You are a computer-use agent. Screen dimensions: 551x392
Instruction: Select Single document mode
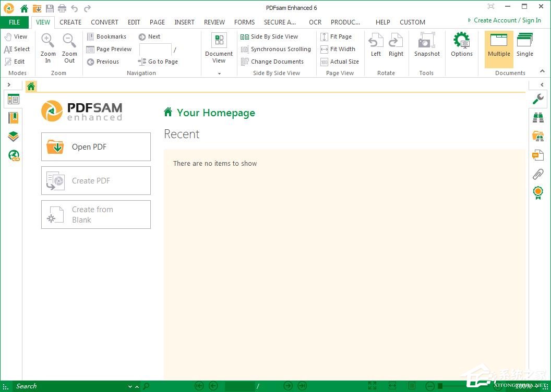(524, 45)
